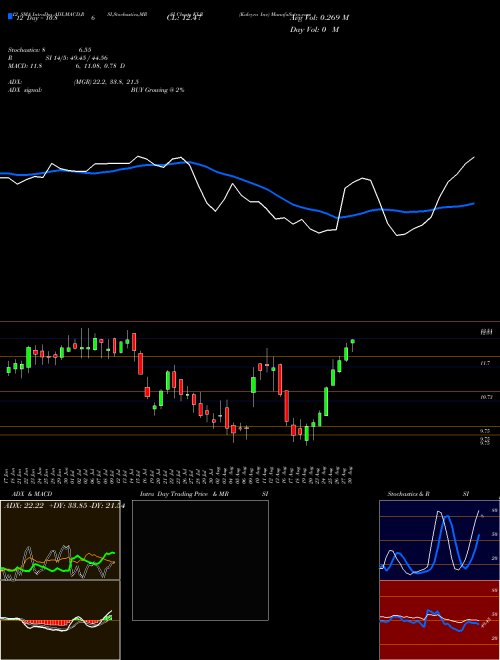Click the 'Stochastics & R' panel title
This screenshot has width=500, height=660.
tap(409, 494)
